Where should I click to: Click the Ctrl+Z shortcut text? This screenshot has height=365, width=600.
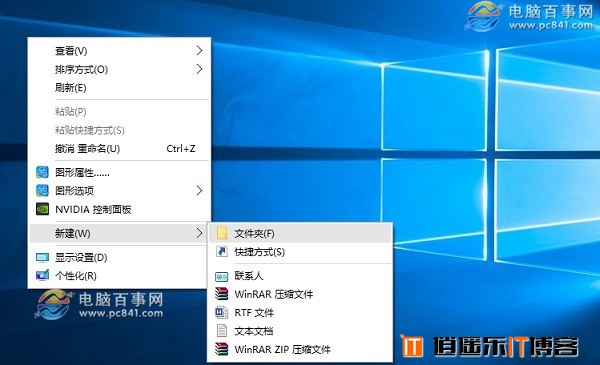pyautogui.click(x=181, y=148)
